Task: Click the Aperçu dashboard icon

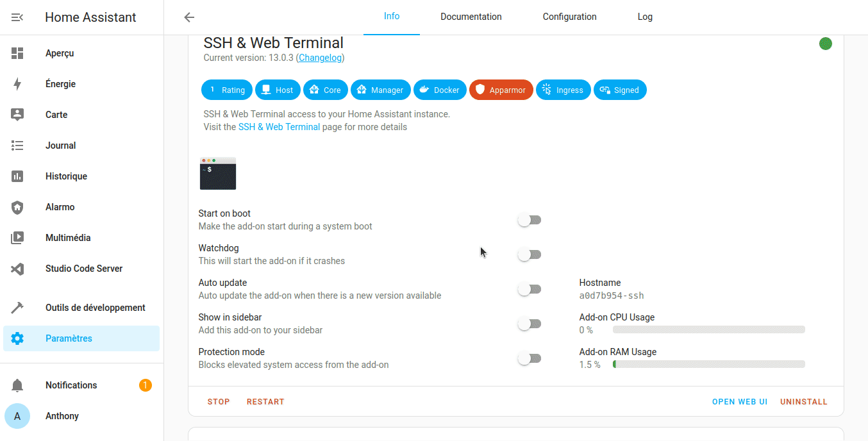Action: [17, 53]
